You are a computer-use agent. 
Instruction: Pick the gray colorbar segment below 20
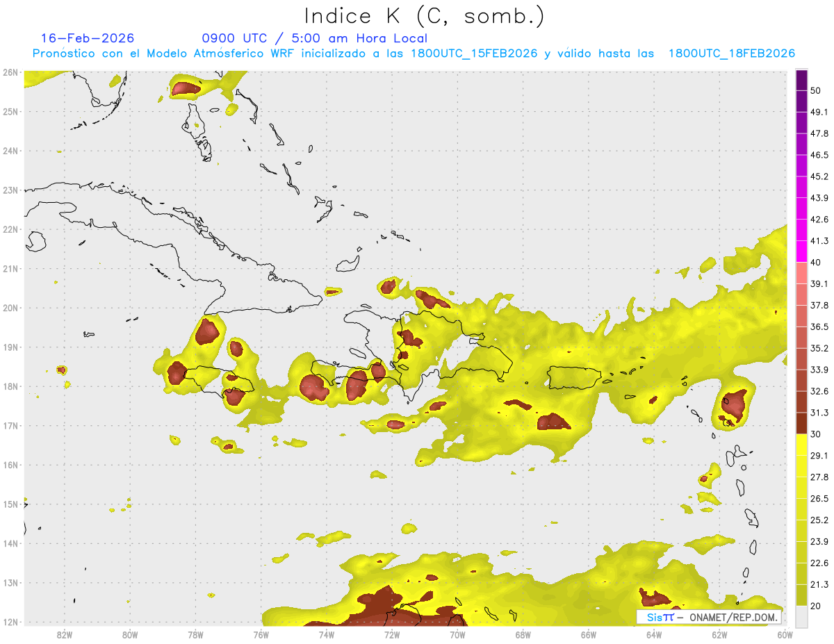(x=802, y=616)
